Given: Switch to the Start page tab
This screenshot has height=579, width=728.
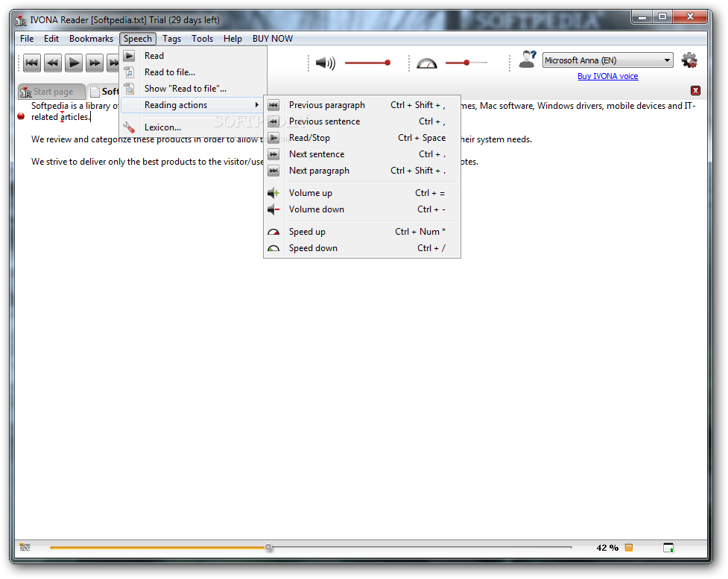Looking at the screenshot, I should tap(52, 92).
